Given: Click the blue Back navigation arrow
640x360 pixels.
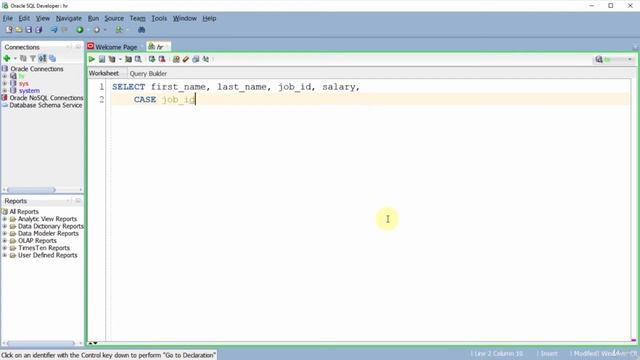Looking at the screenshot, I should [x=54, y=30].
